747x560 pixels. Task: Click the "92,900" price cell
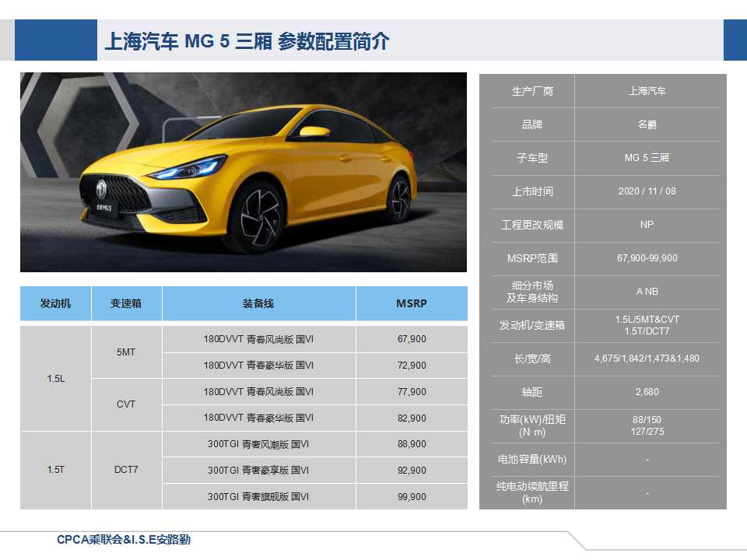pyautogui.click(x=412, y=471)
